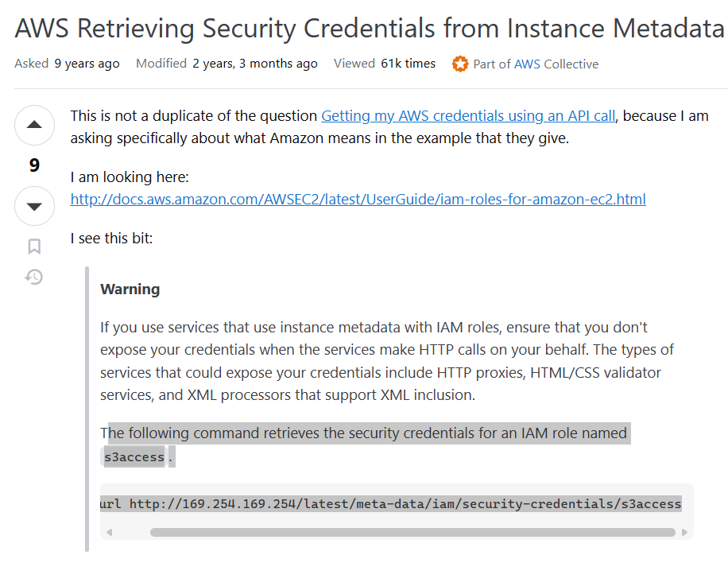Click the code block's right scroll arrow

pos(684,532)
